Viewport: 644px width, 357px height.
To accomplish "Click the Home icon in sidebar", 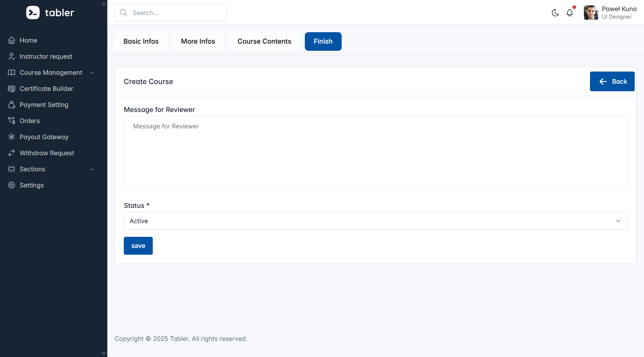I will pyautogui.click(x=11, y=40).
